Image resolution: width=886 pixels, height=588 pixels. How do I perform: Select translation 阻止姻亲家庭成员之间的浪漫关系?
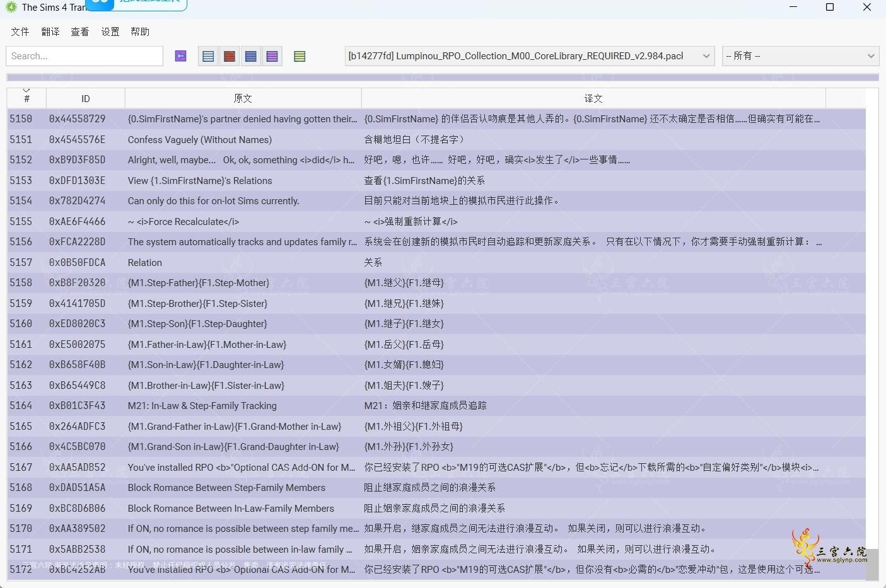point(434,508)
